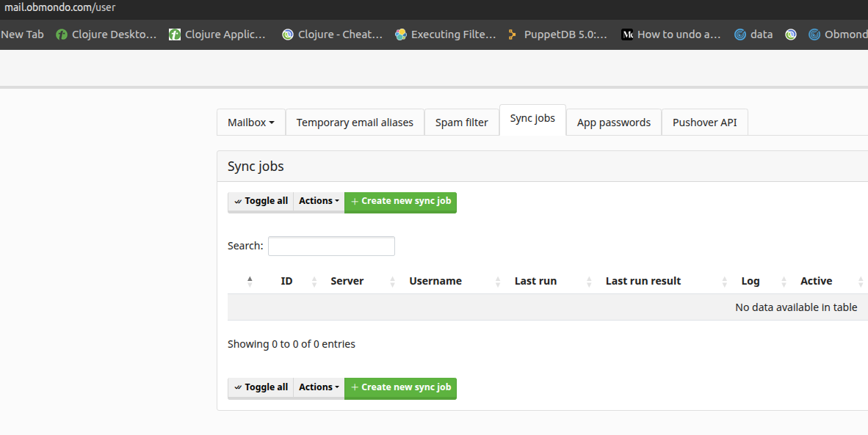This screenshot has width=868, height=435.
Task: Open the App passwords tab
Action: coord(613,123)
